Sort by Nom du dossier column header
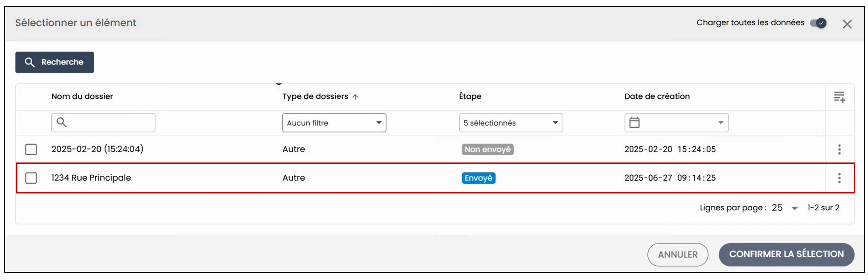Screen dimensions: 868x280 pyautogui.click(x=82, y=96)
